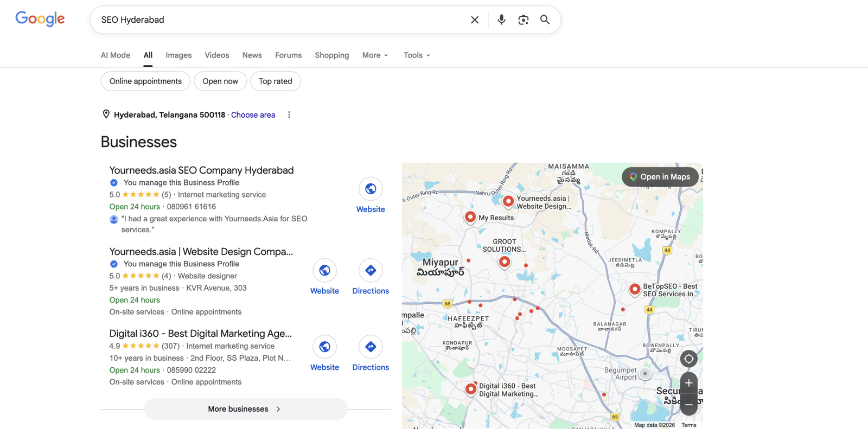The image size is (868, 447).
Task: Open search by image camera icon
Action: pos(523,20)
